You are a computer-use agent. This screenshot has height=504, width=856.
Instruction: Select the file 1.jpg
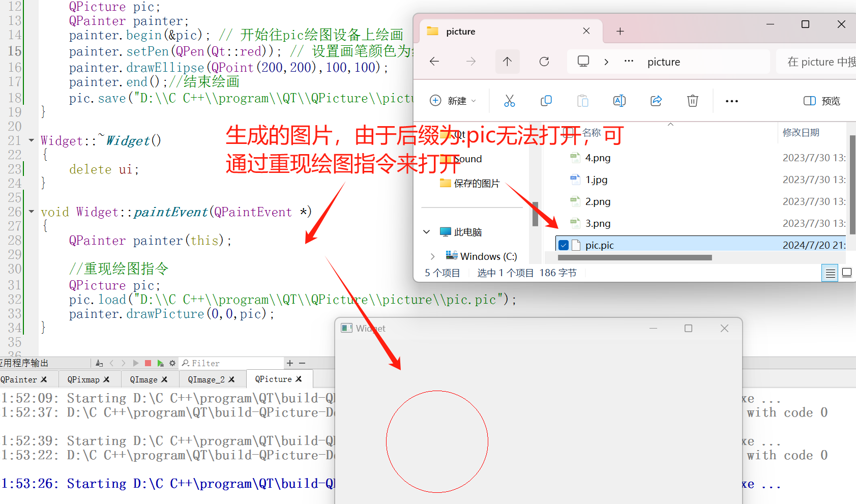coord(596,180)
